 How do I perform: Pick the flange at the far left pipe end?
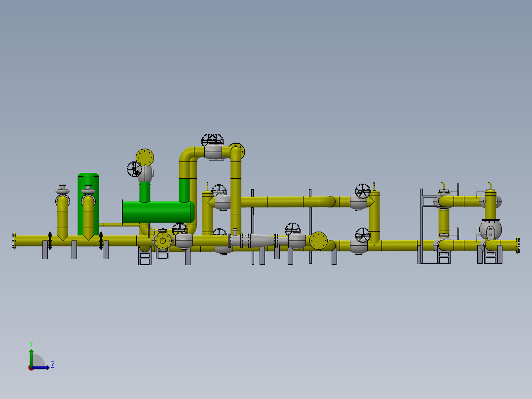[14, 241]
